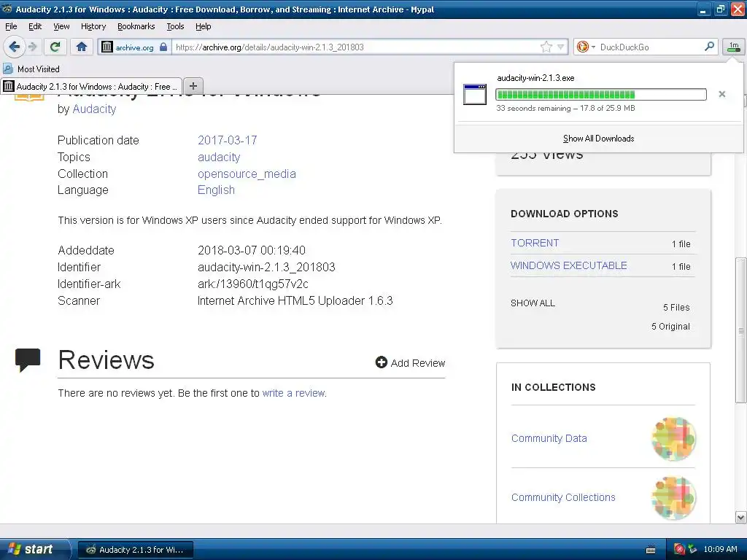Click the search magnifier icon
The image size is (747, 560).
pos(709,46)
